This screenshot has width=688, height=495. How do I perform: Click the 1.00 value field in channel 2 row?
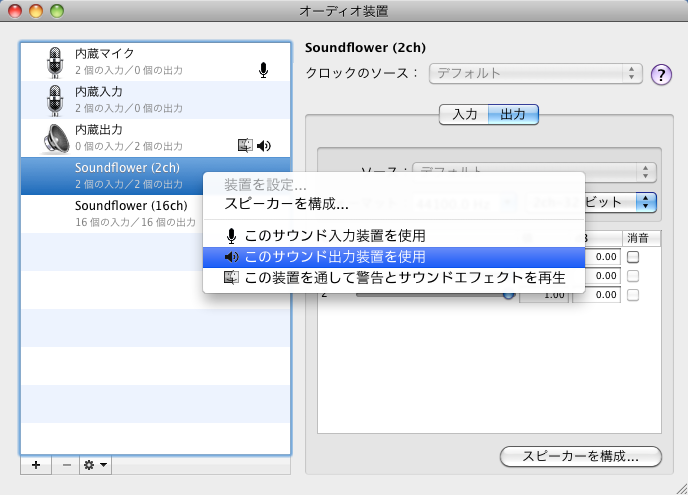pyautogui.click(x=545, y=295)
